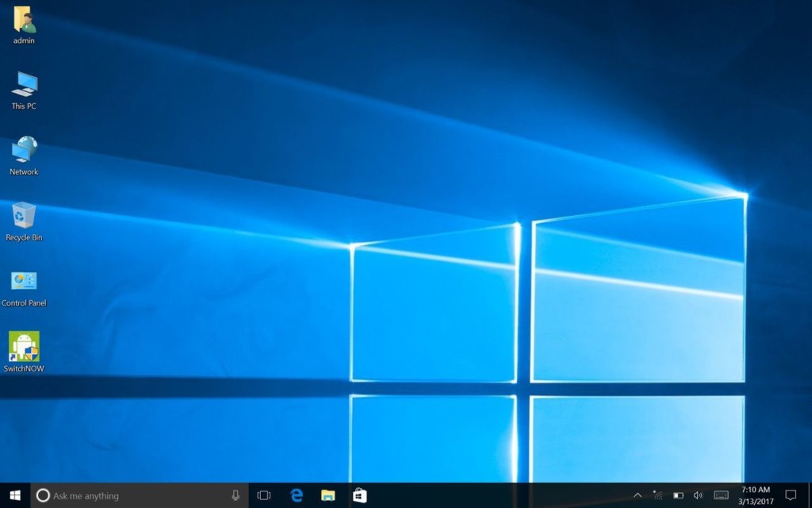Expand the hidden system tray icons

[638, 495]
